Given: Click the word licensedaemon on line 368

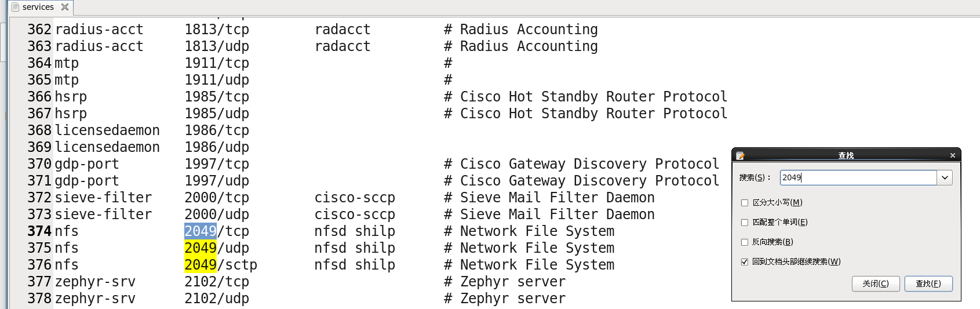Looking at the screenshot, I should click(x=107, y=130).
